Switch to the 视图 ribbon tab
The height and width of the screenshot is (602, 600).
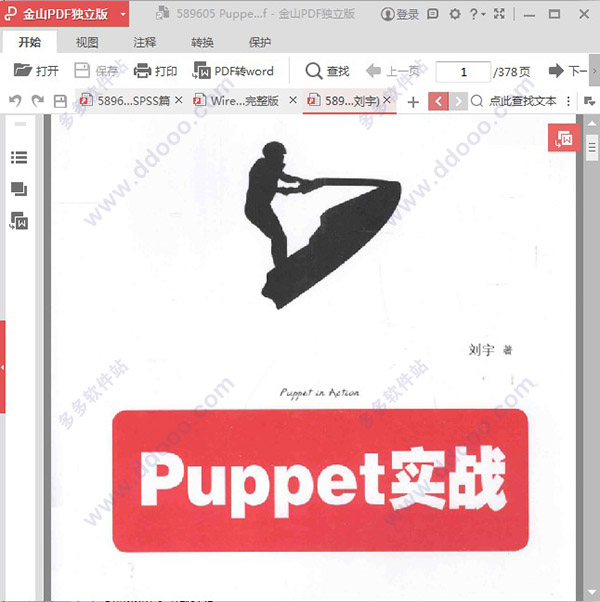87,42
